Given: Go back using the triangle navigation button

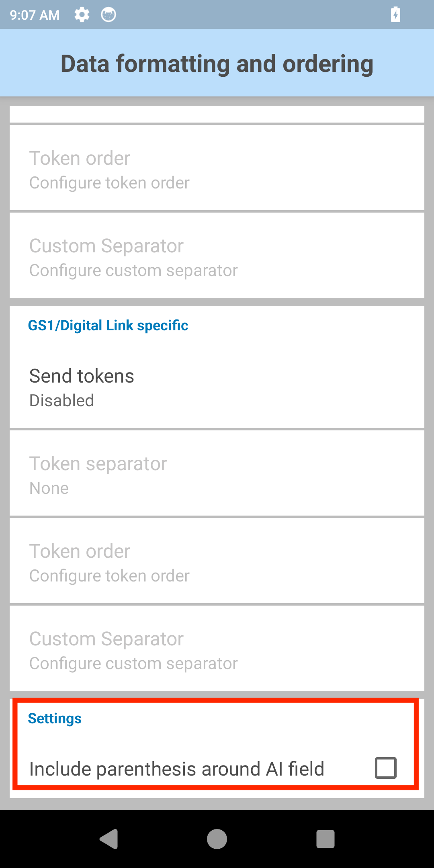Looking at the screenshot, I should [109, 839].
